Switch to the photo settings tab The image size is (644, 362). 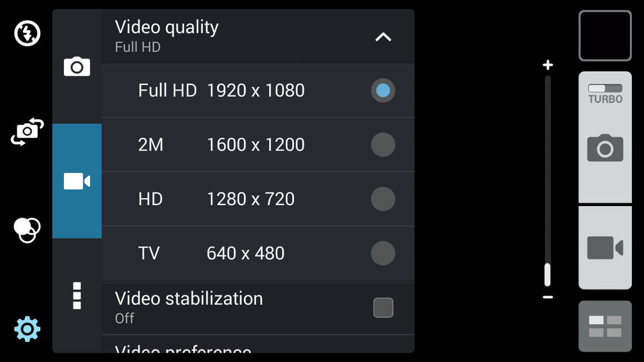76,67
